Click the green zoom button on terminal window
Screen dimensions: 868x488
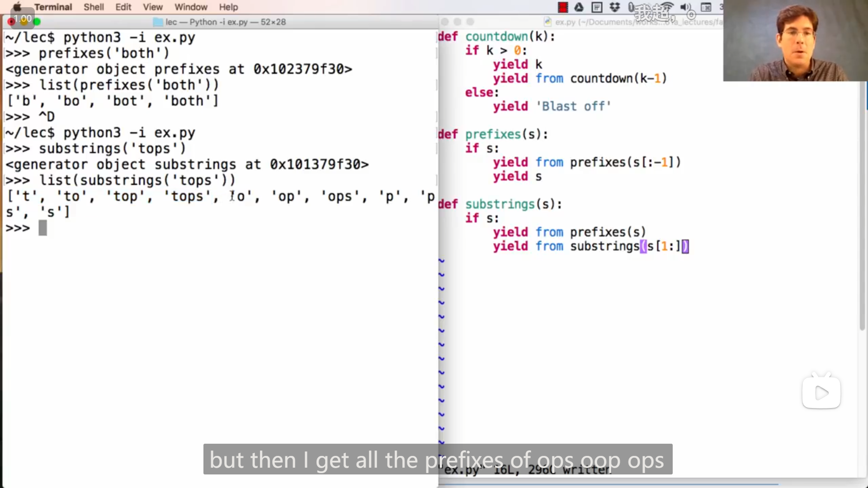click(x=37, y=22)
